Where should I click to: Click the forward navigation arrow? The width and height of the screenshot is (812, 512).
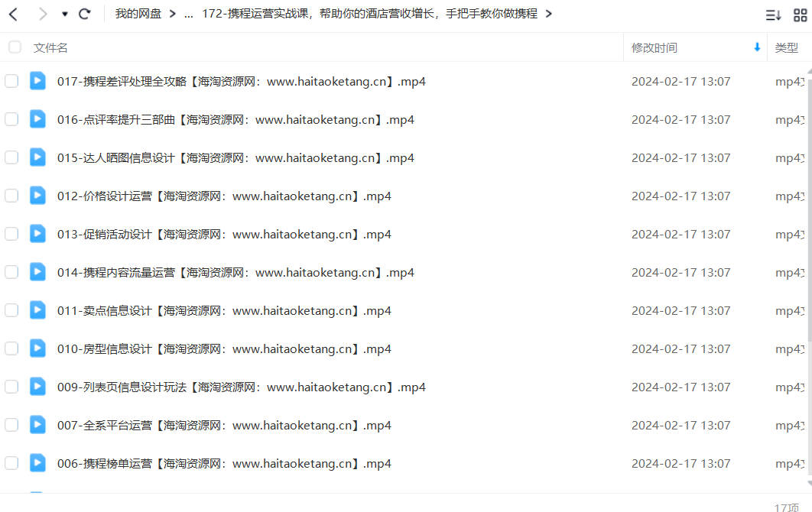tap(43, 14)
